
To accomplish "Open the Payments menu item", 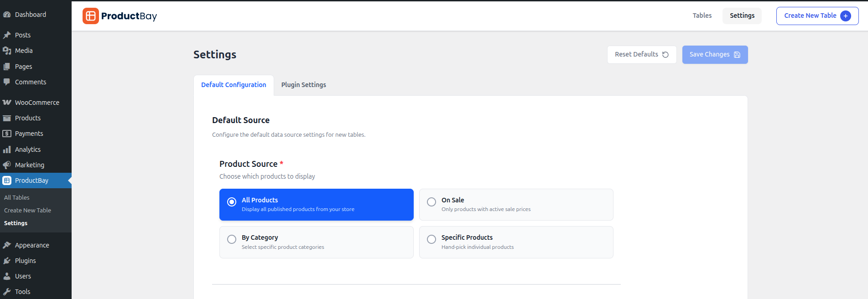I will tap(36, 134).
